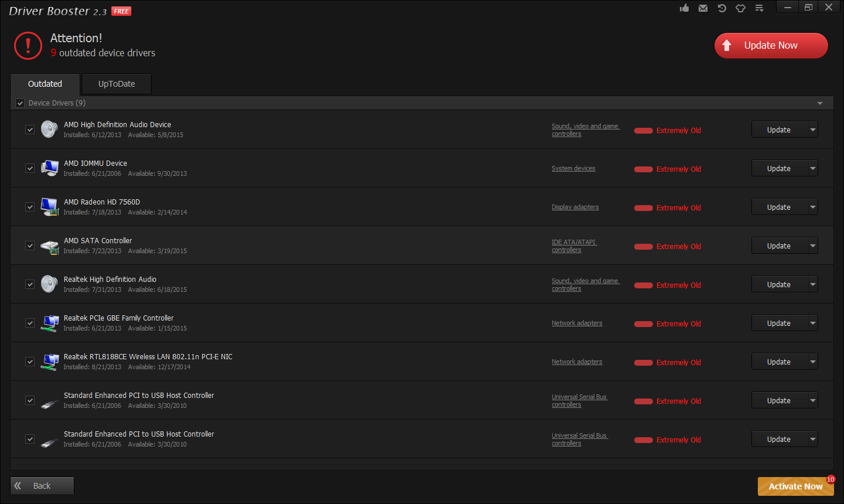The height and width of the screenshot is (504, 844).
Task: Click the Activate Now button
Action: [x=795, y=486]
